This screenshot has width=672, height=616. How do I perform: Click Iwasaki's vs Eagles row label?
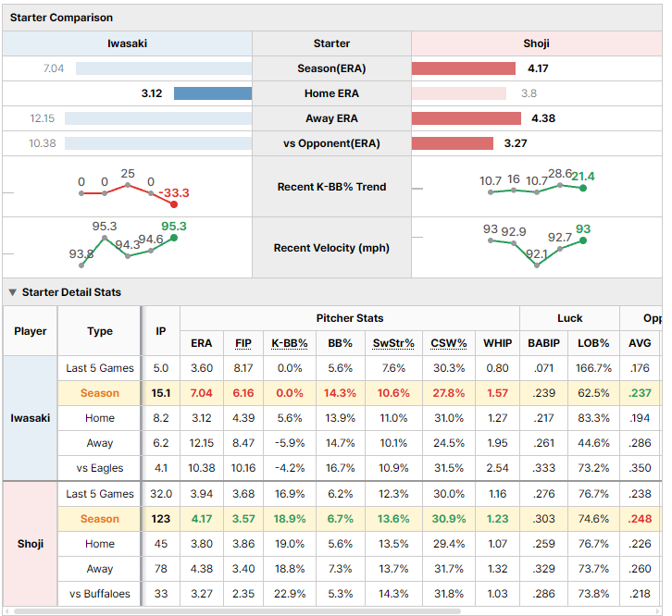[99, 468]
